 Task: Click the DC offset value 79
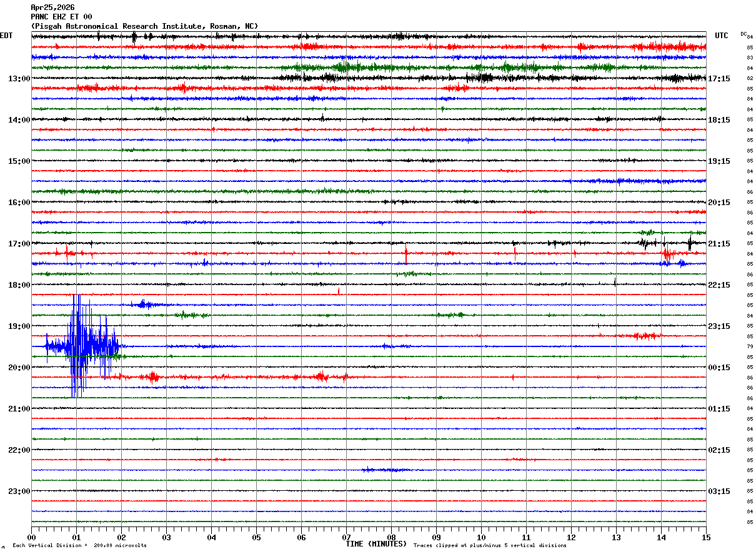pos(750,346)
